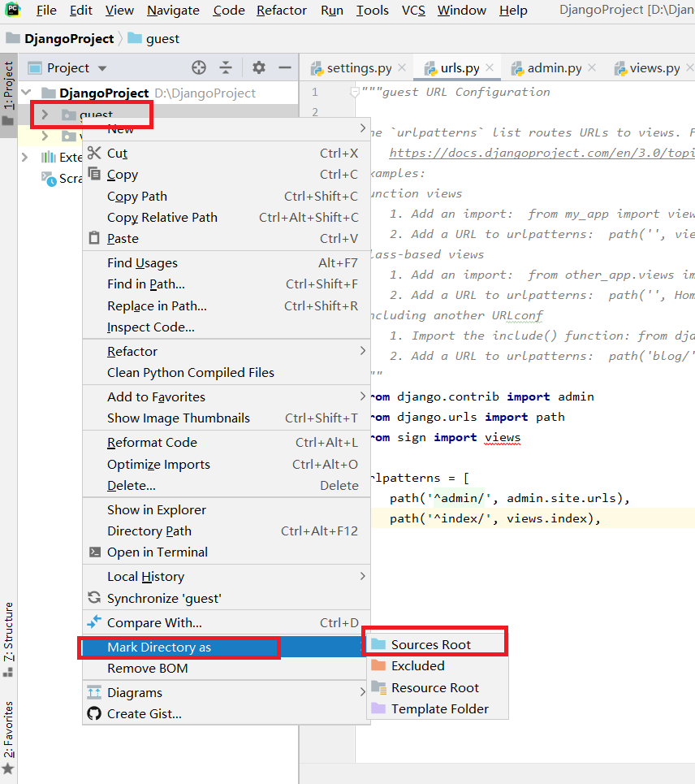Screen dimensions: 695x784
Task: Toggle the 1: Project tool window
Action: [8, 94]
